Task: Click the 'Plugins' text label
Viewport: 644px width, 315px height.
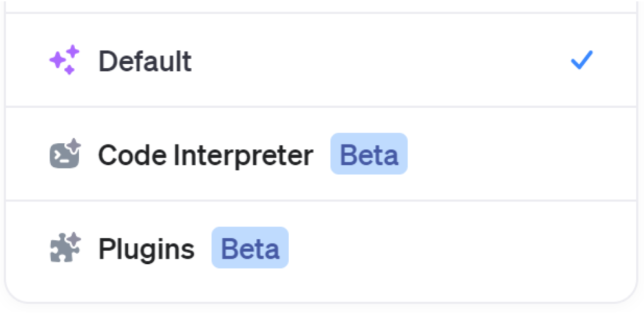Action: pyautogui.click(x=146, y=249)
